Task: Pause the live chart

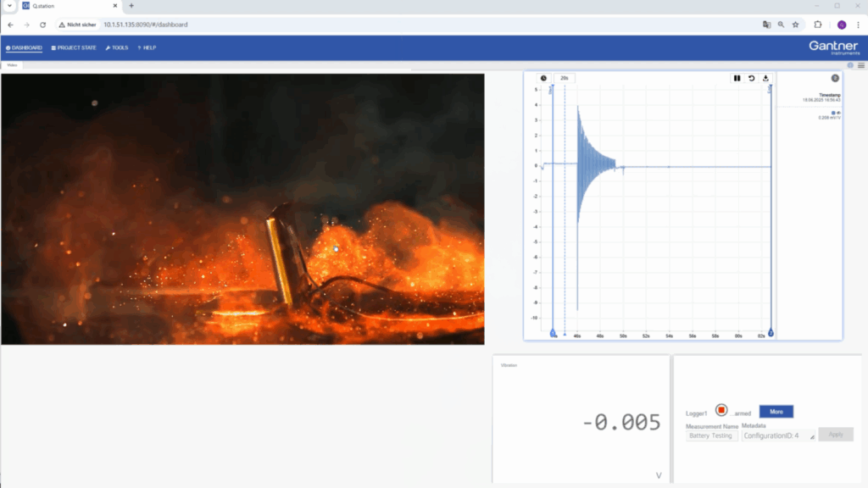Action: (x=737, y=79)
